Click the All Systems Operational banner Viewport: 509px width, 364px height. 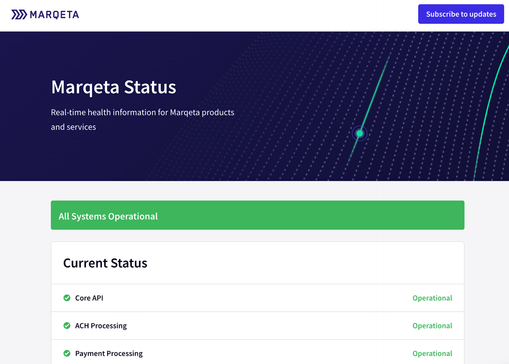tap(257, 215)
